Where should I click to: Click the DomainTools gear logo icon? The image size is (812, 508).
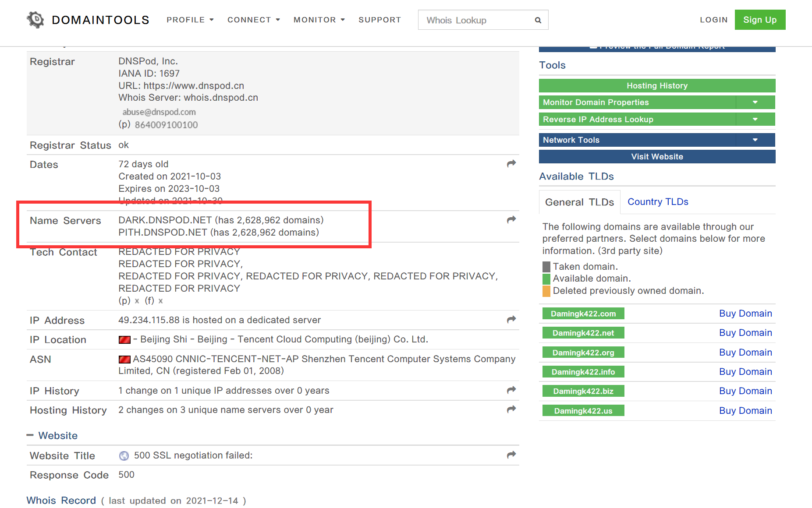(35, 20)
